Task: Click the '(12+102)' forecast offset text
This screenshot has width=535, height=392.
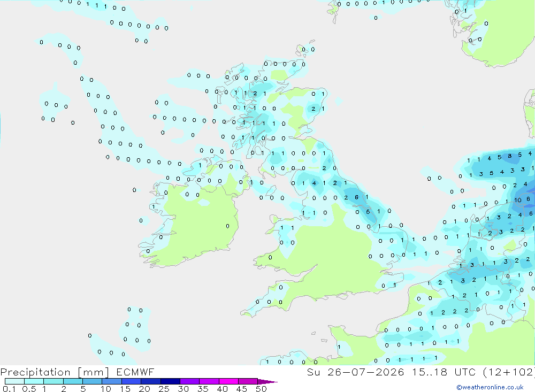Action: 509,372
